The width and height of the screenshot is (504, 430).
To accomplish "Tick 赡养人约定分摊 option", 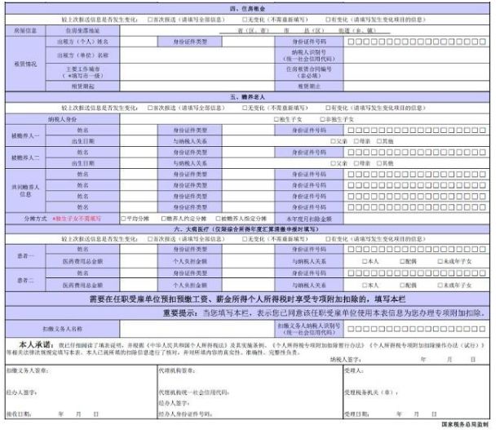I will [x=161, y=218].
